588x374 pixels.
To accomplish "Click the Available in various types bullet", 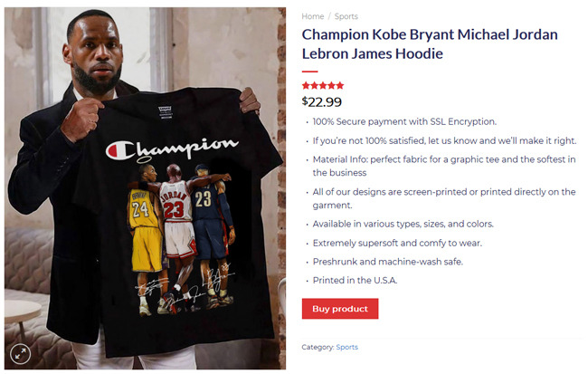I will [x=403, y=224].
